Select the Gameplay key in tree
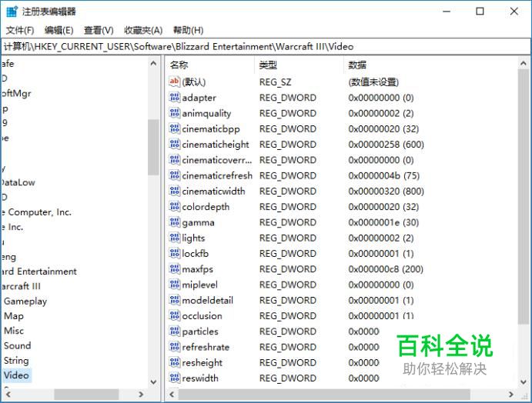Viewport: 532px width, 403px height. (x=25, y=301)
